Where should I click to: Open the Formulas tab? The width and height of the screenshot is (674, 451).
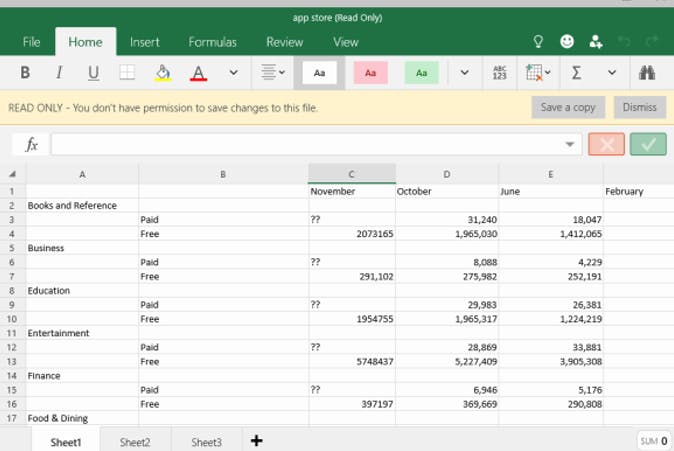click(212, 42)
